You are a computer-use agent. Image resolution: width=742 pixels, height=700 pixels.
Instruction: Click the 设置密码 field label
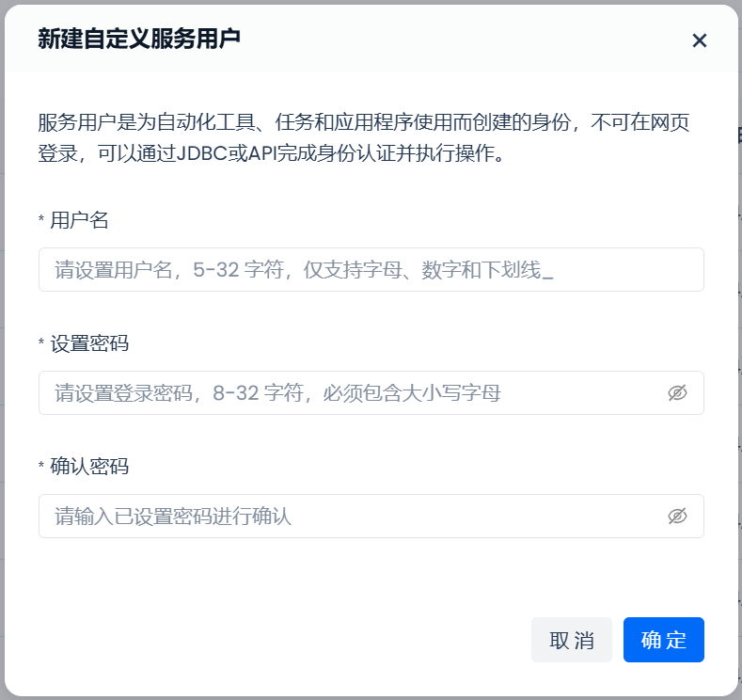(89, 343)
